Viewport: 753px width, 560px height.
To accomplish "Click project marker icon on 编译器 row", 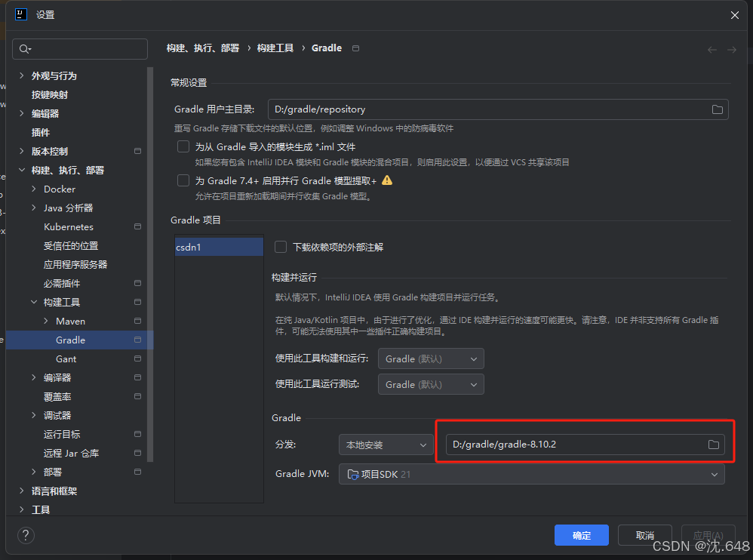I will point(137,377).
